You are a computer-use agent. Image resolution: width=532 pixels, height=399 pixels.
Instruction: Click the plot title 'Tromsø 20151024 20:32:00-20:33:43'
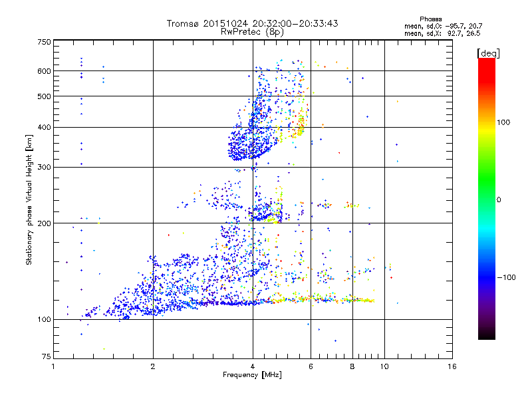click(252, 23)
